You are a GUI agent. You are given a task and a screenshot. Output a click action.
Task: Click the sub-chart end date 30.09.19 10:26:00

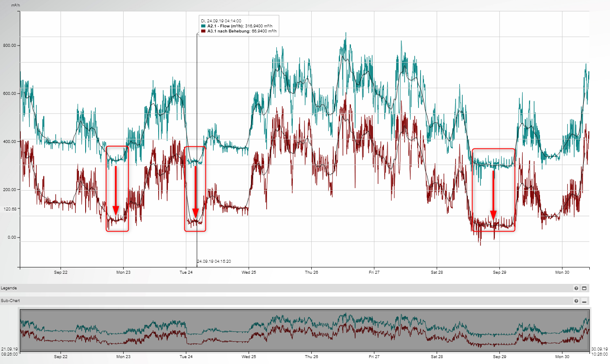[x=599, y=351]
